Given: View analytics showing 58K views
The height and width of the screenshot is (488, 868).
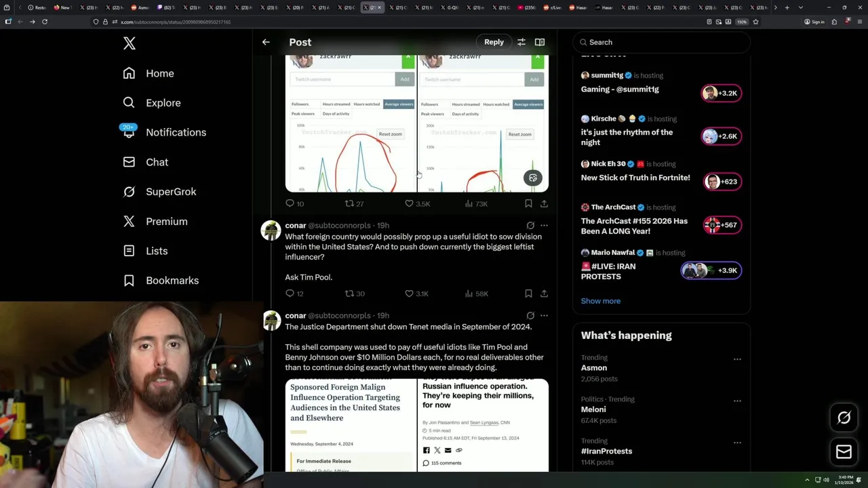Looking at the screenshot, I should pyautogui.click(x=476, y=293).
